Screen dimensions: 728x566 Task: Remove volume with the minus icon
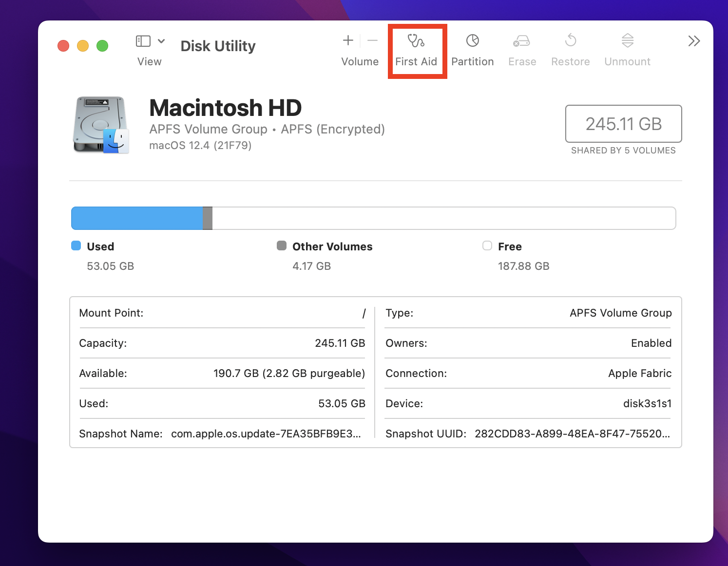point(372,40)
